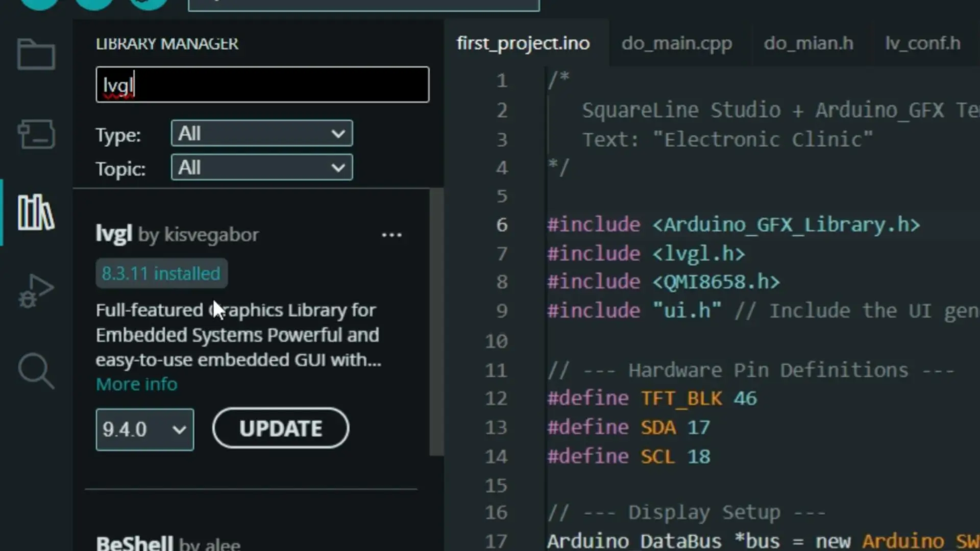Open the 9.4.0 version selector
Screen dimensions: 980x551
[144, 429]
